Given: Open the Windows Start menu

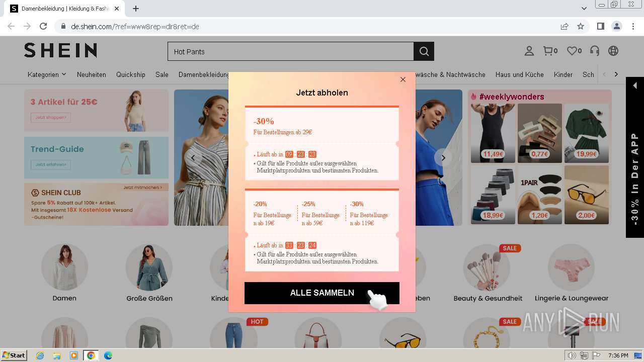Looking at the screenshot, I should tap(14, 355).
